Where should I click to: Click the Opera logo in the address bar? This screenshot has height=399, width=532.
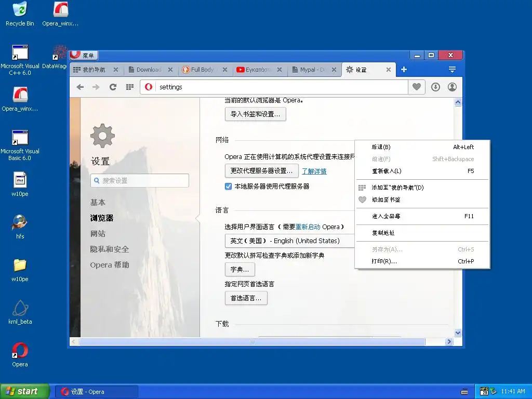[148, 87]
